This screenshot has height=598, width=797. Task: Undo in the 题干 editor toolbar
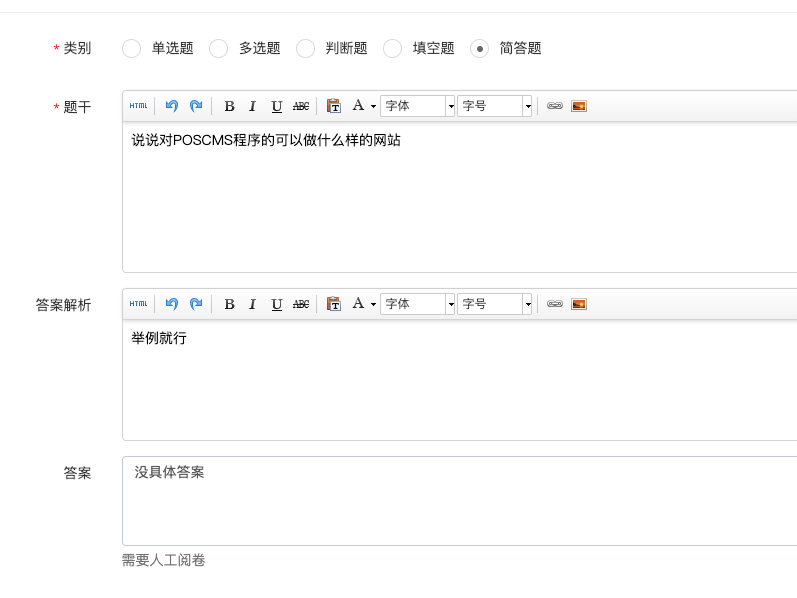[x=172, y=106]
